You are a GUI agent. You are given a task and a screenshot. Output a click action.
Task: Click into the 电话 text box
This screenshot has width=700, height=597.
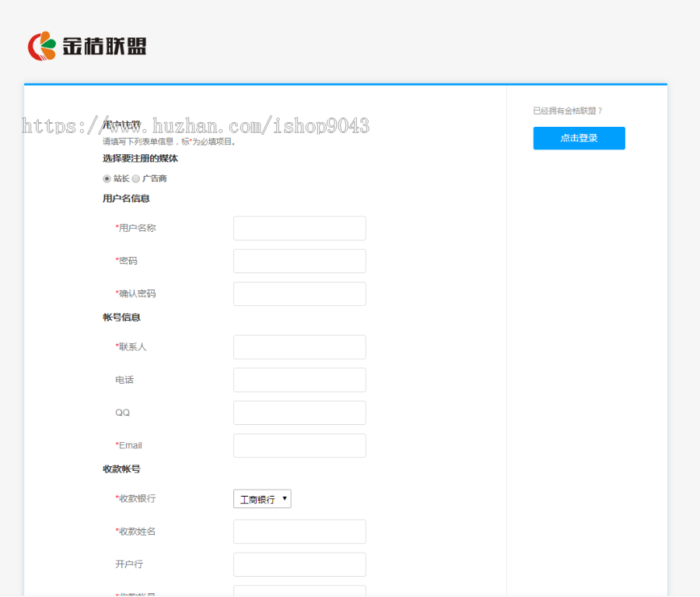tap(299, 381)
